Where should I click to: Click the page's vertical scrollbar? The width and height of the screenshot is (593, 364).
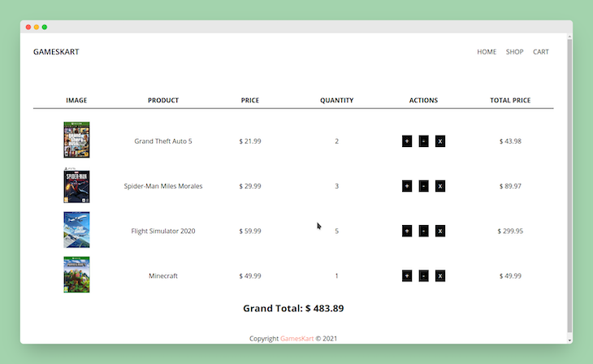569,185
